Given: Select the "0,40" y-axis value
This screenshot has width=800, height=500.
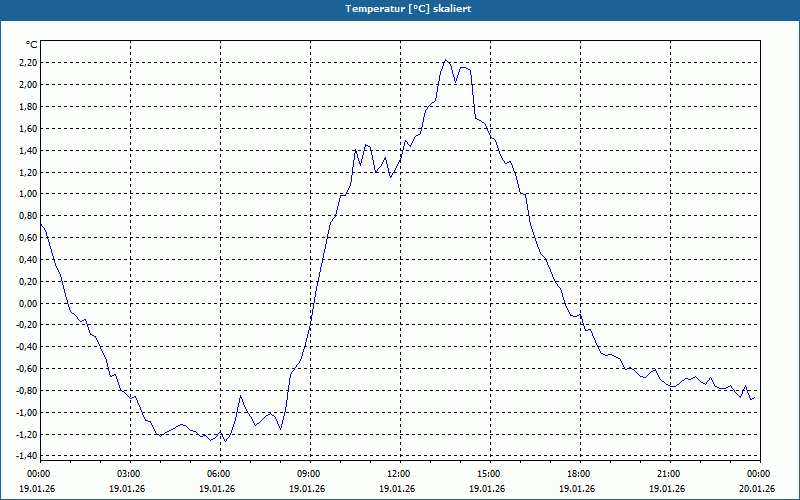Looking at the screenshot, I should click(x=28, y=260).
